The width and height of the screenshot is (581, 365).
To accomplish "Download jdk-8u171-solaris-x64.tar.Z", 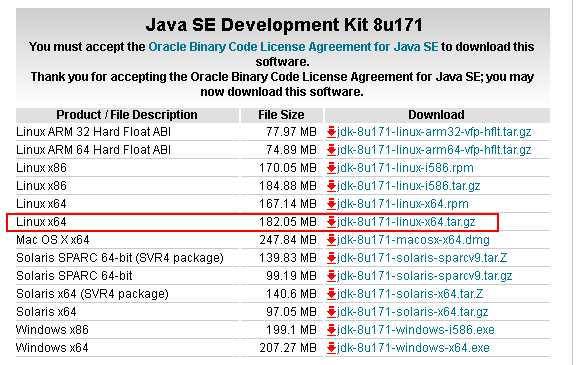I will tap(410, 294).
